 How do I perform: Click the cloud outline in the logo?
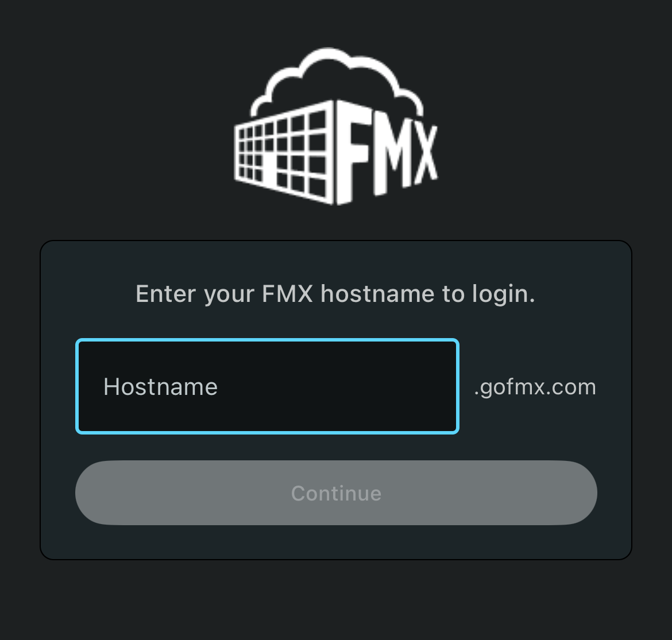pyautogui.click(x=337, y=82)
